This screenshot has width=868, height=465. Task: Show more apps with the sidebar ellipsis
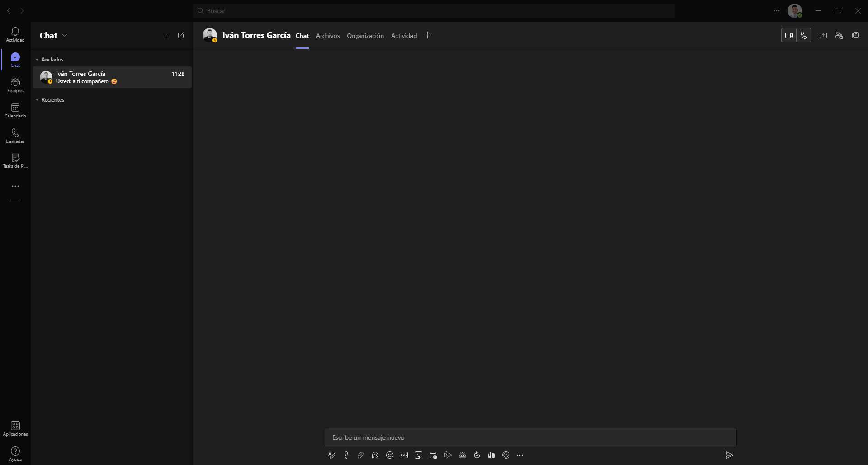(15, 186)
